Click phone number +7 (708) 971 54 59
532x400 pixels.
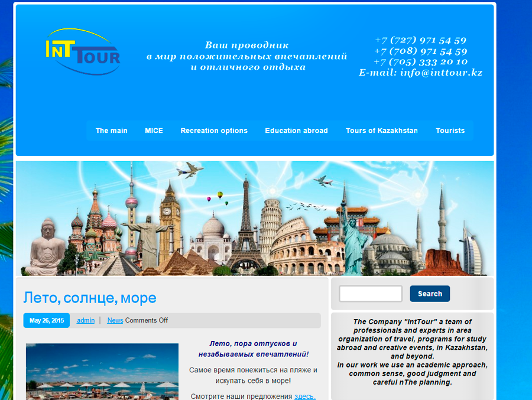pos(420,51)
